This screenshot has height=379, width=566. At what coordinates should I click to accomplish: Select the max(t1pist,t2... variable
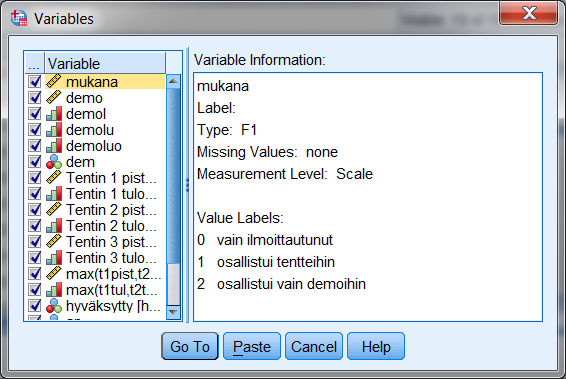tap(113, 274)
